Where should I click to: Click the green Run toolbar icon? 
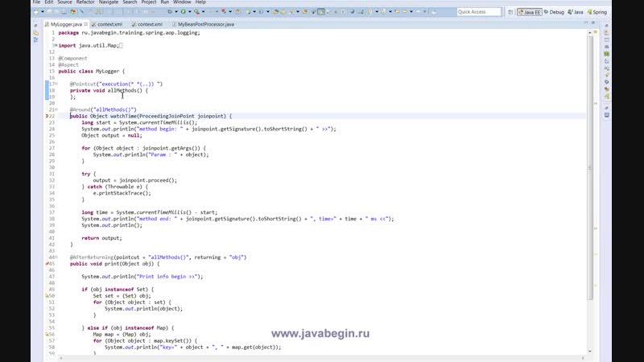click(184, 12)
